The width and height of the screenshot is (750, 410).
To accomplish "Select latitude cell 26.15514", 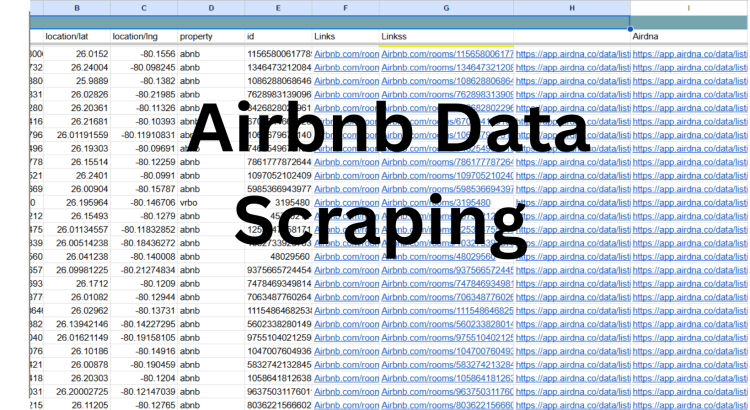I will [77, 162].
